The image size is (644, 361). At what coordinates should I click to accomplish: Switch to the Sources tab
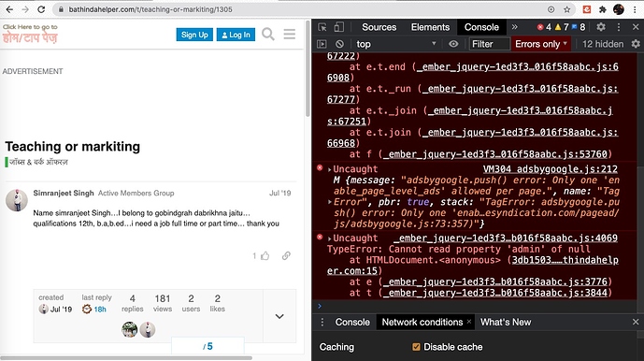(x=379, y=27)
